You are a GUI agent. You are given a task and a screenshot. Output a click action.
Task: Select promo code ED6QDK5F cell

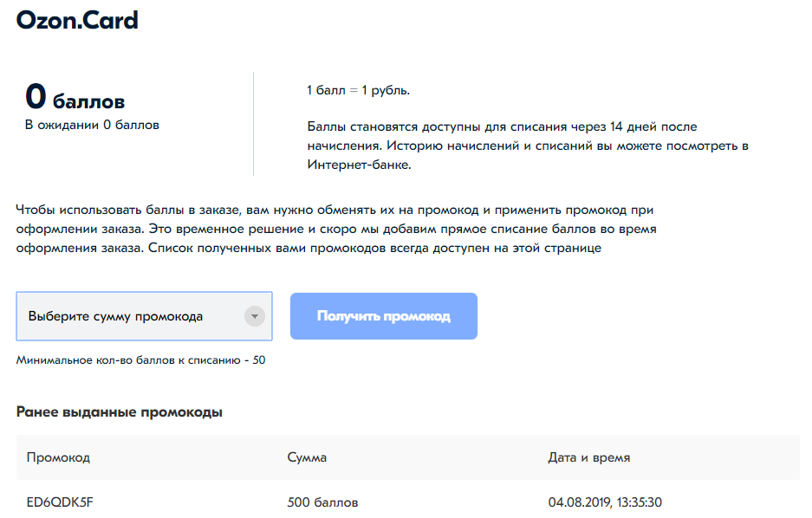tap(60, 502)
